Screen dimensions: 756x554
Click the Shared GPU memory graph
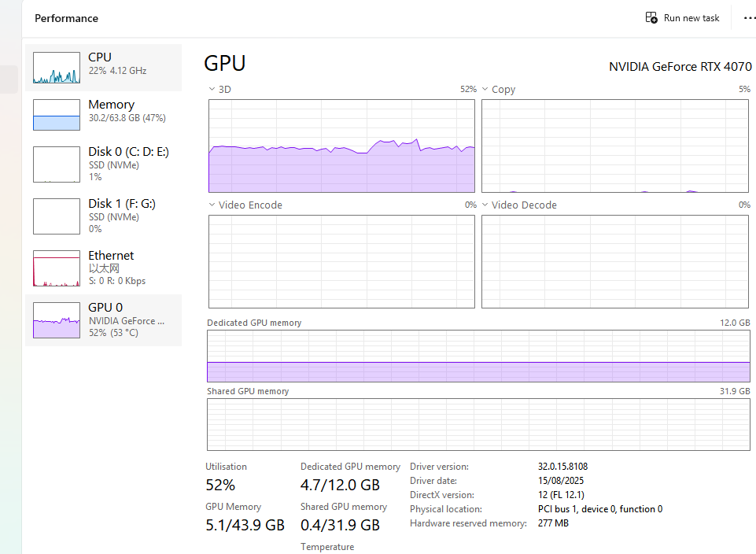click(x=478, y=424)
